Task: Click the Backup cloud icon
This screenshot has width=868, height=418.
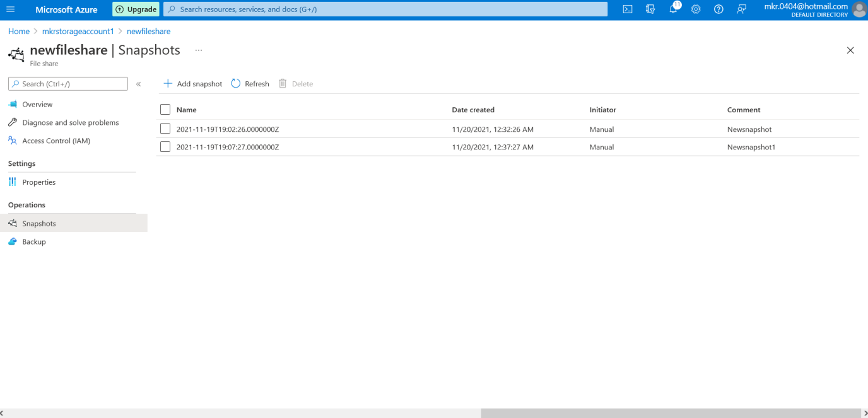Action: click(x=13, y=242)
